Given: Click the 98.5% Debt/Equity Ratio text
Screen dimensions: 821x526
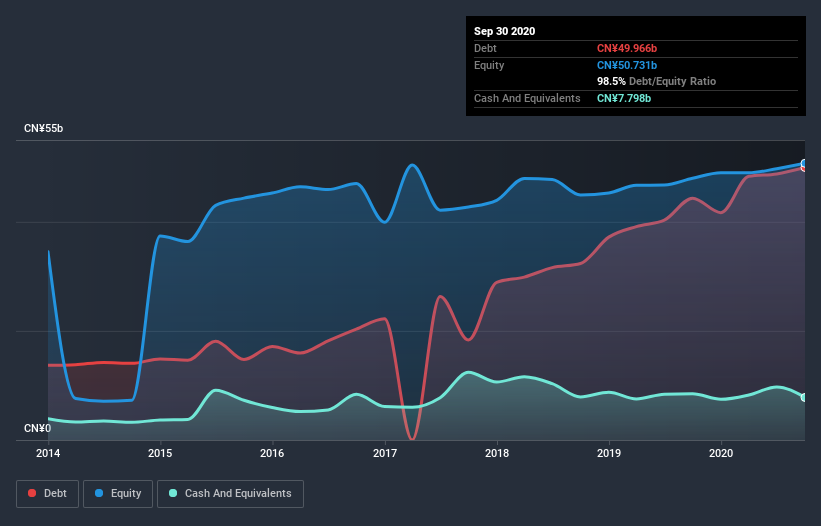Looking at the screenshot, I should tap(657, 81).
